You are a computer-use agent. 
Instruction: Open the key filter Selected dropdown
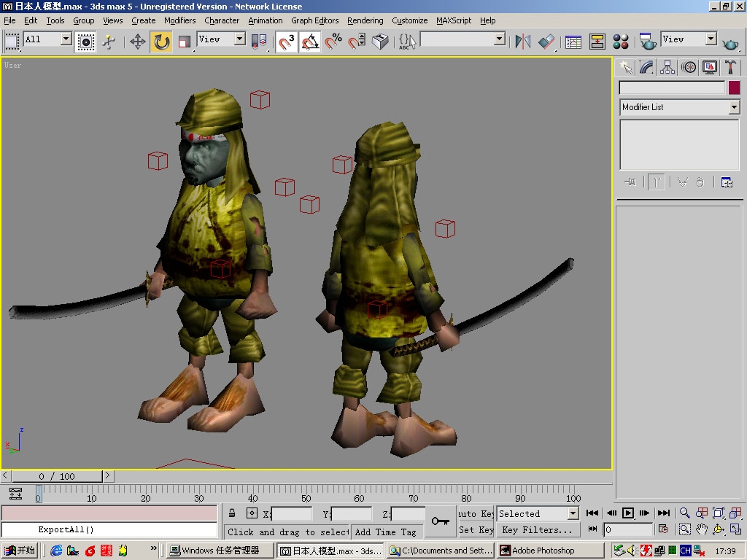tap(573, 513)
